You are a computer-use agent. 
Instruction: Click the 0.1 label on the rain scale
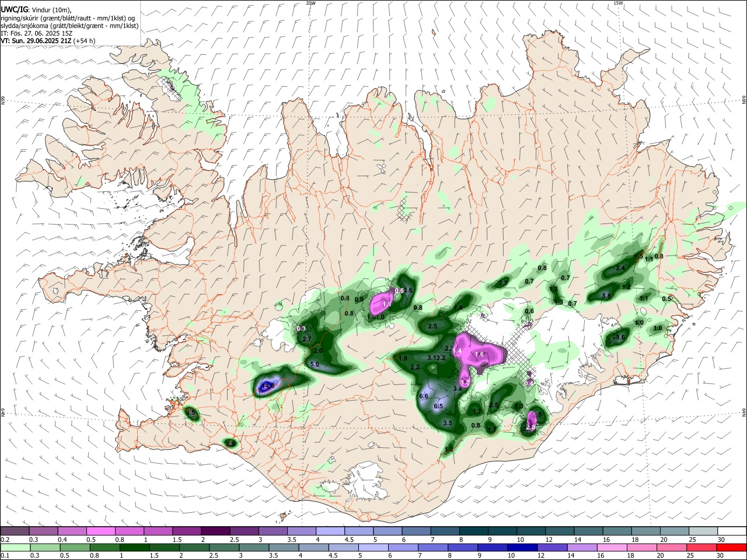[x=5, y=556]
